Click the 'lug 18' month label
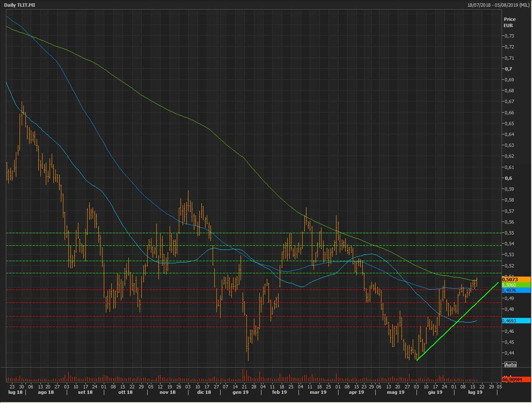Image resolution: width=532 pixels, height=403 pixels. coord(15,392)
